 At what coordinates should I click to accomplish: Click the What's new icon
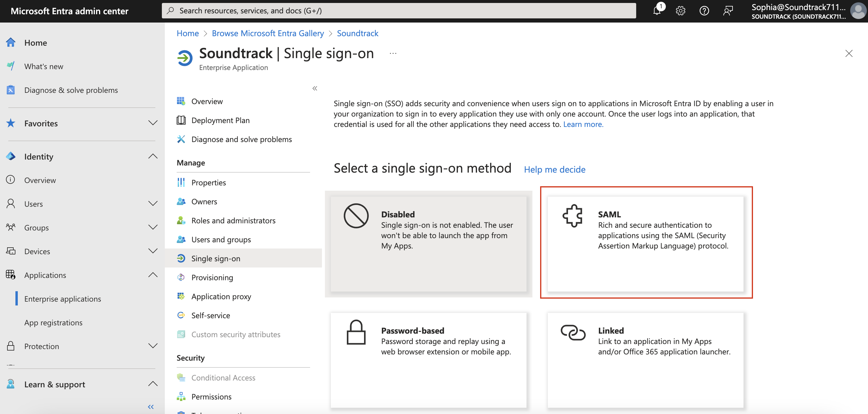(11, 66)
